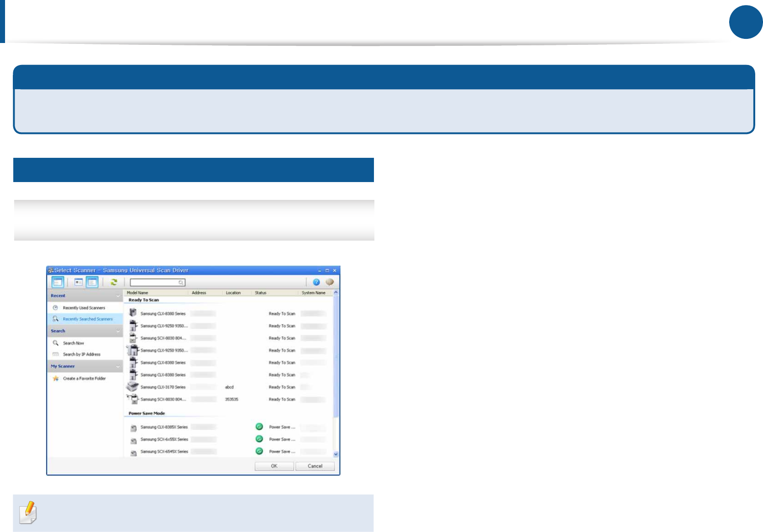Click the Create a Favorite Folder star
The image size is (763, 532).
[x=55, y=378]
